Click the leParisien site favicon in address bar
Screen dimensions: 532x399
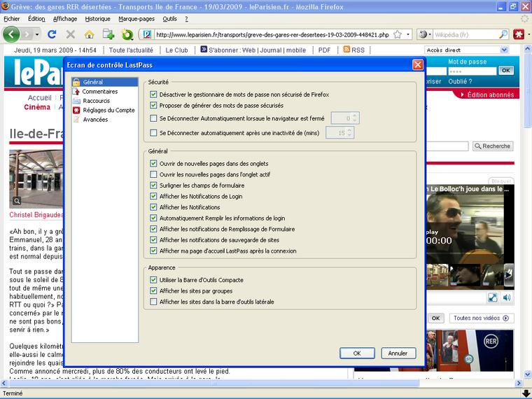147,34
